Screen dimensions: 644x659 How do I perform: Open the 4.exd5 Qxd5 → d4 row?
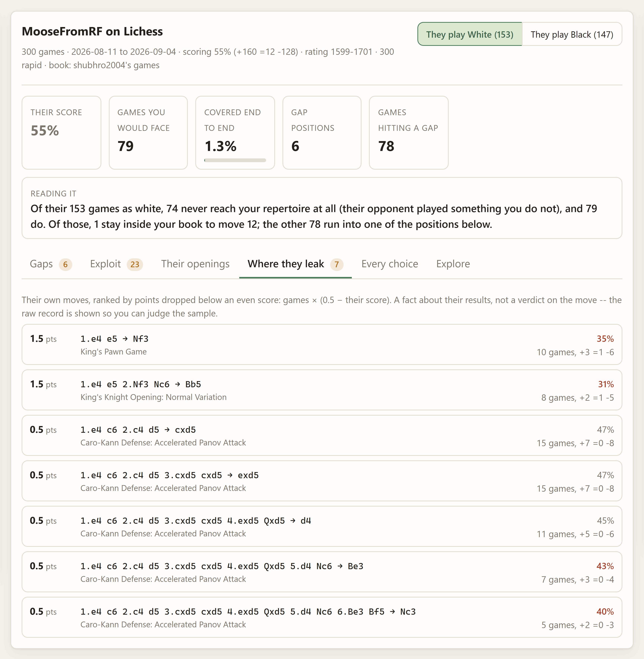pos(322,526)
